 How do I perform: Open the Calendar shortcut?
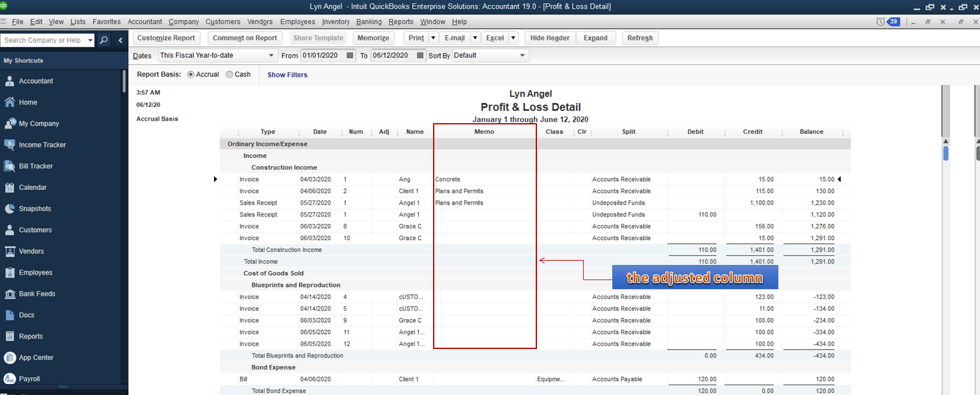(32, 187)
